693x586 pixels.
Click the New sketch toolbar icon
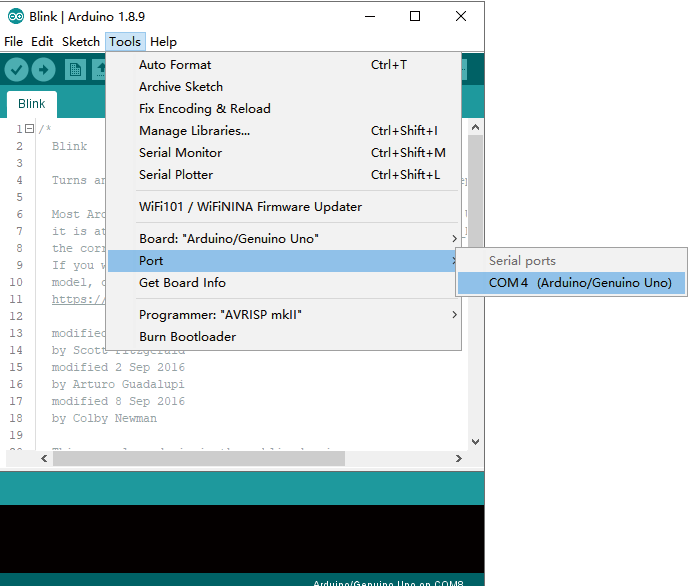click(x=75, y=69)
